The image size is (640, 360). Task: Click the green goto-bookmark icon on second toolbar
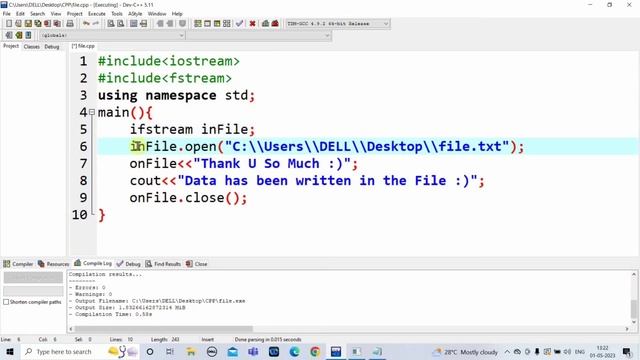coord(18,35)
